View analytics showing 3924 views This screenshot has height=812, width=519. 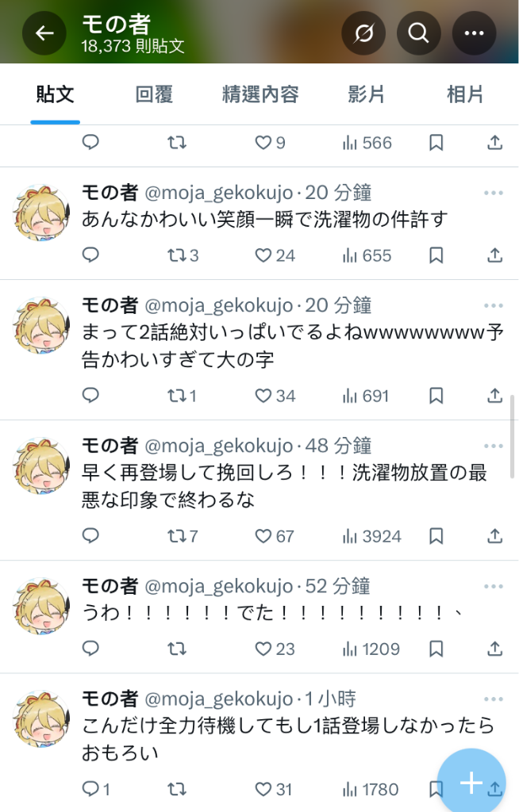pyautogui.click(x=371, y=536)
